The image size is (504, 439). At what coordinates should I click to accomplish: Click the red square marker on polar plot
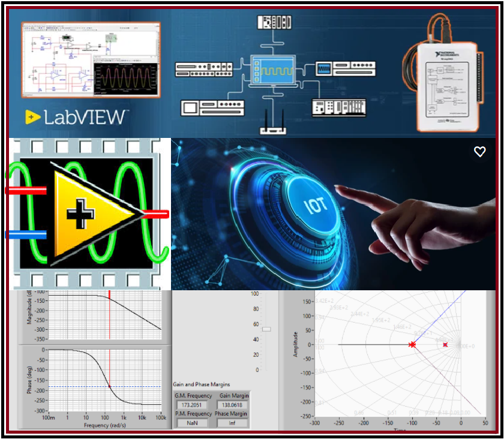coord(445,345)
